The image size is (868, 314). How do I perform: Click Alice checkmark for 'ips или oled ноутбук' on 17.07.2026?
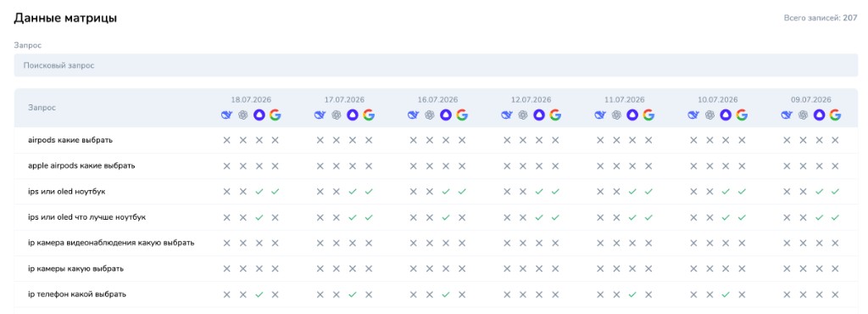coord(353,192)
